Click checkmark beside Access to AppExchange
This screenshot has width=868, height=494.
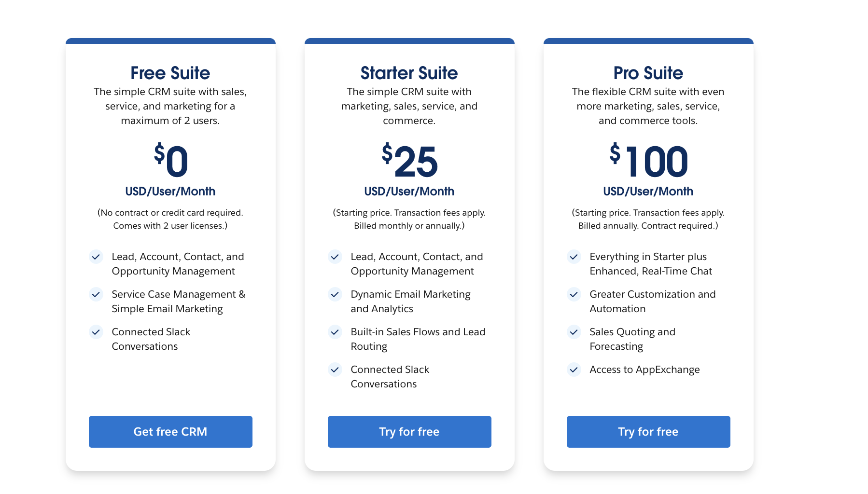(574, 370)
